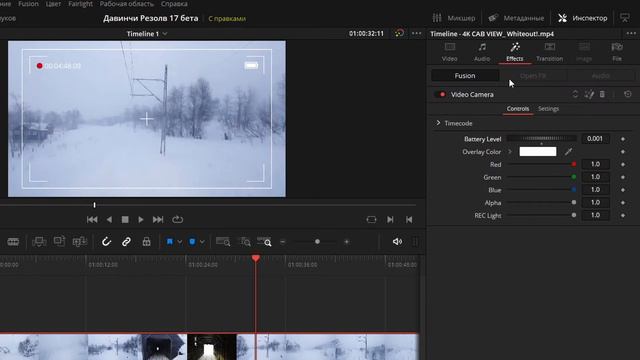
Task: Open the viewer options three-dot menu
Action: pos(416,33)
